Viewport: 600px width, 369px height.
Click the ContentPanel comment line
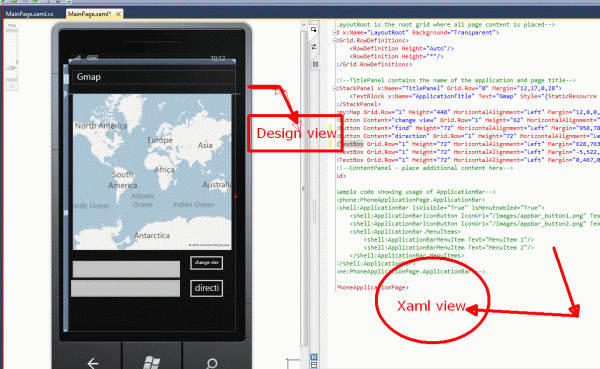click(425, 168)
